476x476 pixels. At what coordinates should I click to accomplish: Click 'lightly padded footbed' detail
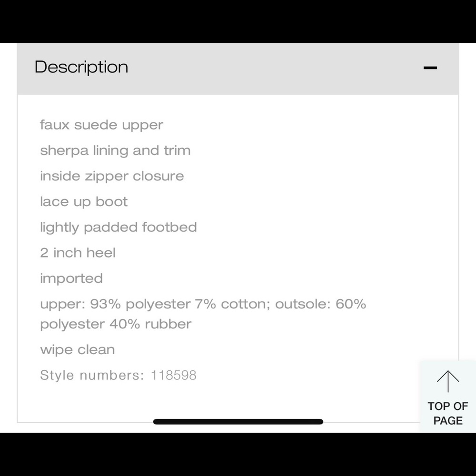click(x=119, y=228)
